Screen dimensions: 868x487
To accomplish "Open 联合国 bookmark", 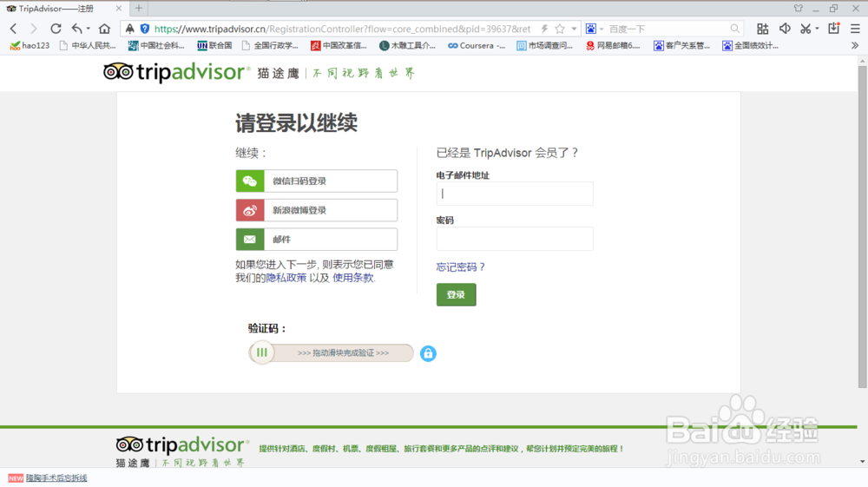I will (x=214, y=45).
